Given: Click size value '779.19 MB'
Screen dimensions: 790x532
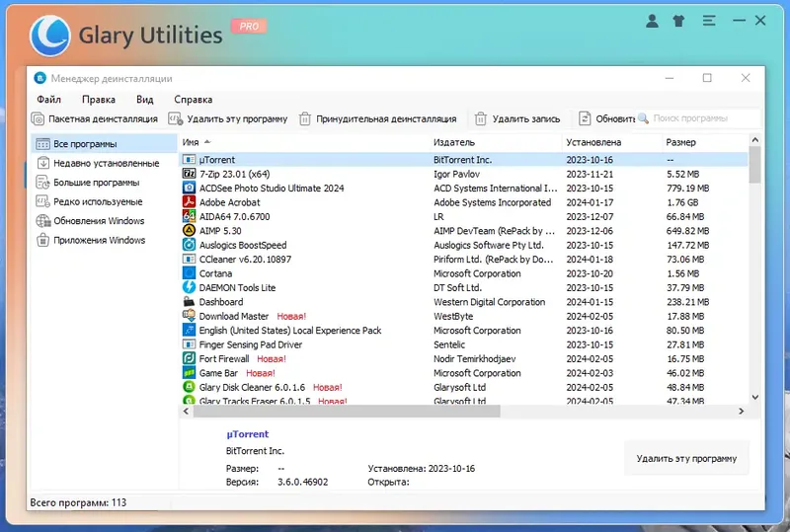Looking at the screenshot, I should (x=687, y=188).
